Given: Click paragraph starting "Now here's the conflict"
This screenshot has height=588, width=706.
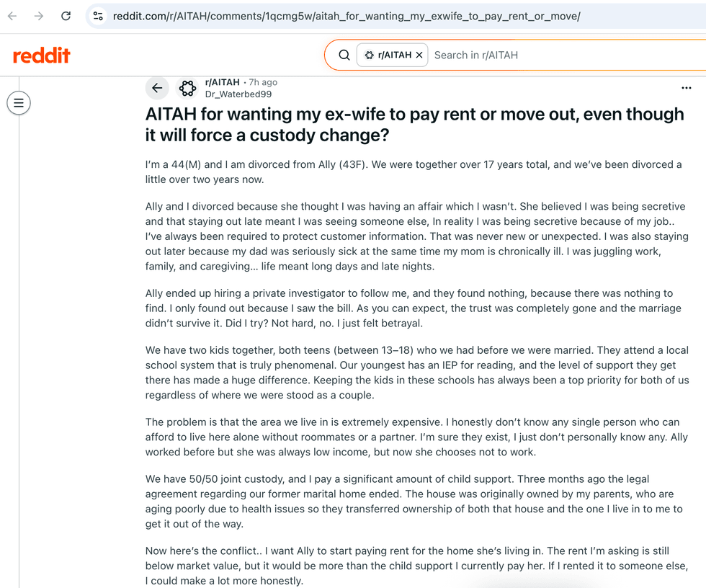Looking at the screenshot, I should point(416,566).
